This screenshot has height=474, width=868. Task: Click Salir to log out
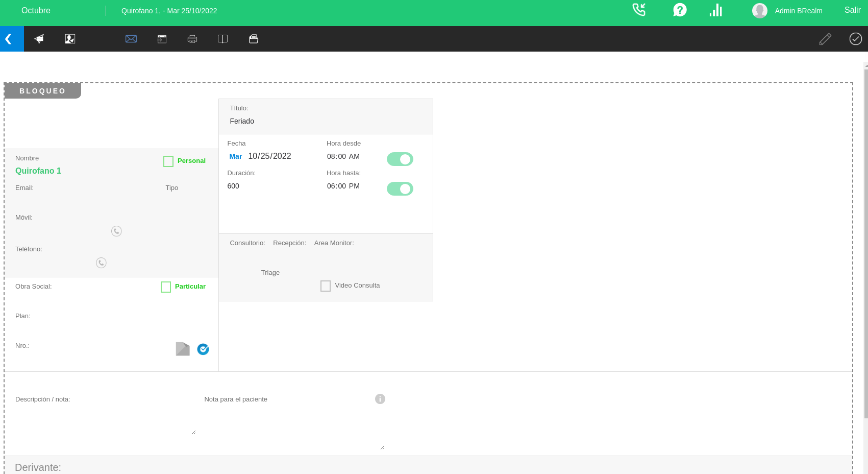pos(852,10)
